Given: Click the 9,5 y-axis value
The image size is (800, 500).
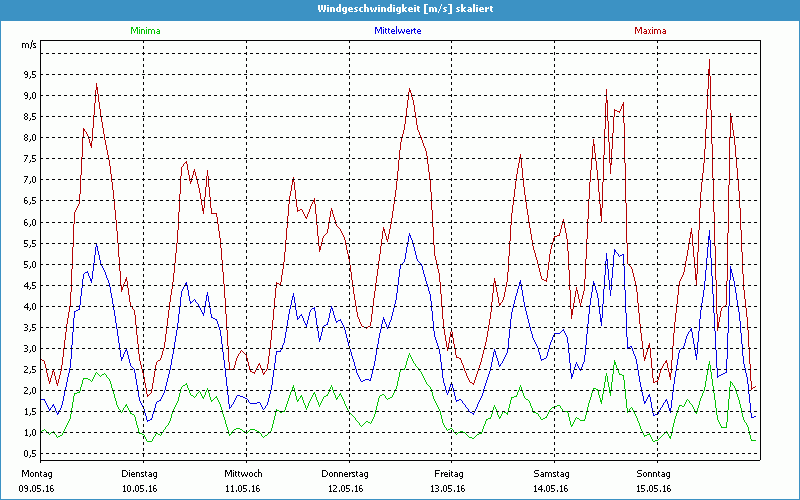Looking at the screenshot, I should tap(30, 74).
